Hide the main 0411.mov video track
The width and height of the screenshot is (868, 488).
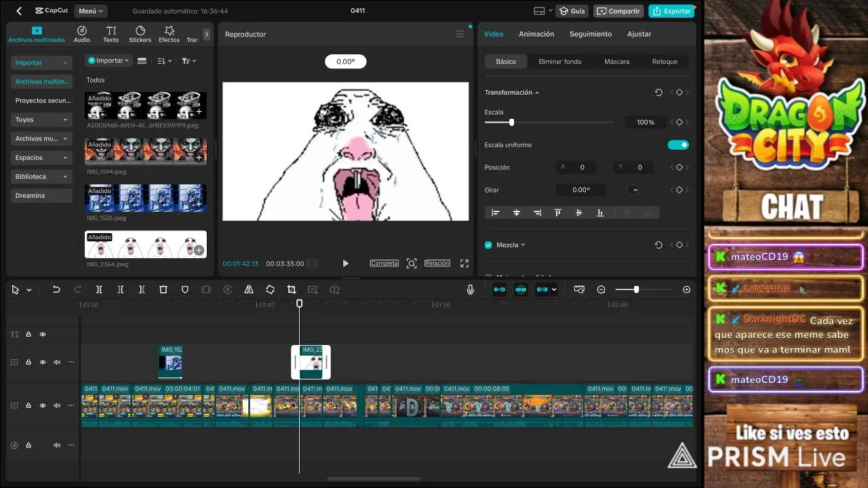pos(43,405)
